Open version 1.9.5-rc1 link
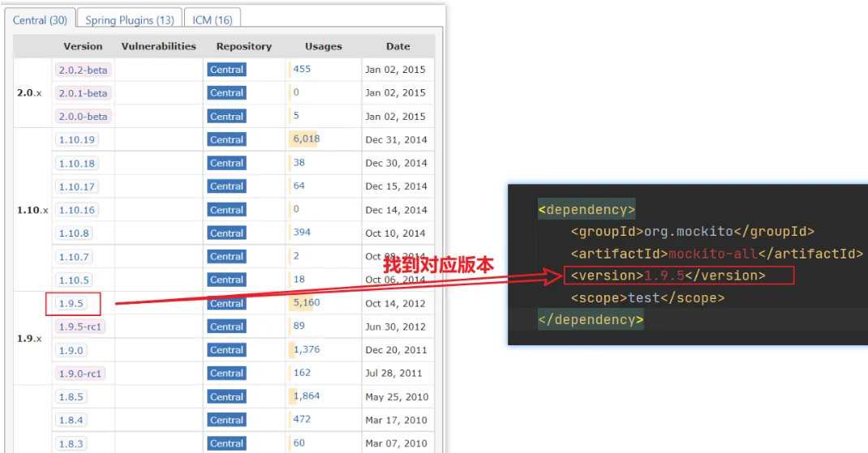The height and width of the screenshot is (453, 868). 80,327
